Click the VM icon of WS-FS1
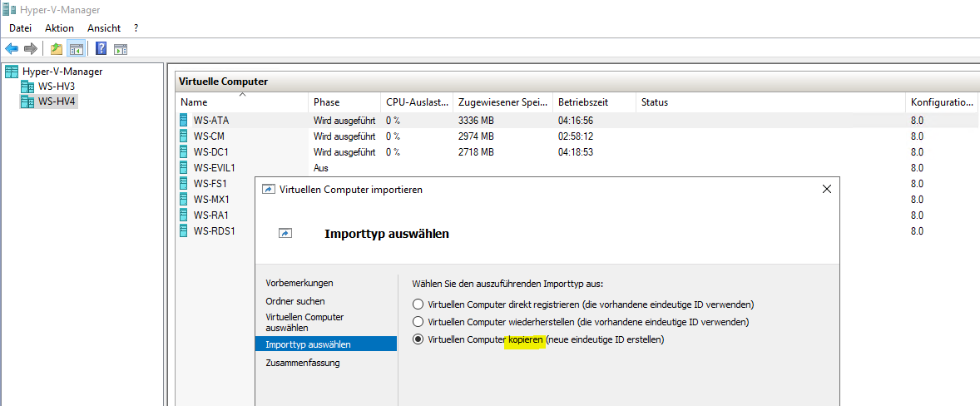Screen dimensions: 980x406 tap(184, 183)
